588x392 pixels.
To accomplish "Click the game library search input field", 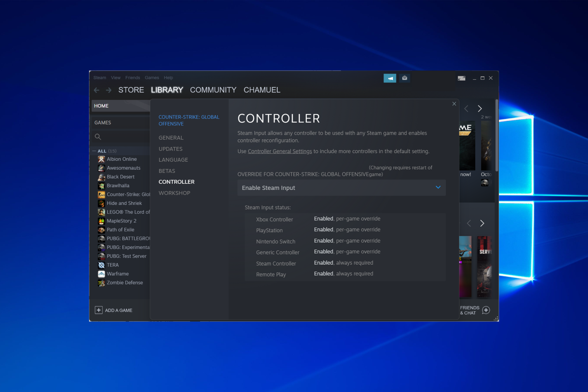I will (x=120, y=136).
